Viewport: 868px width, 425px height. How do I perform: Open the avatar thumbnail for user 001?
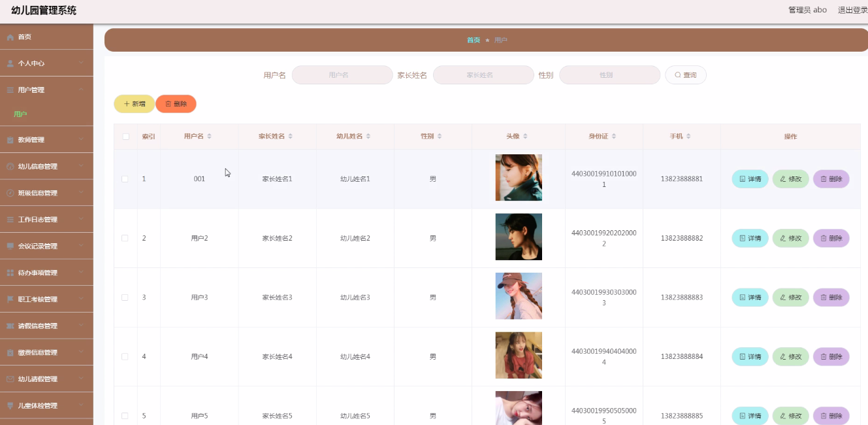click(519, 178)
